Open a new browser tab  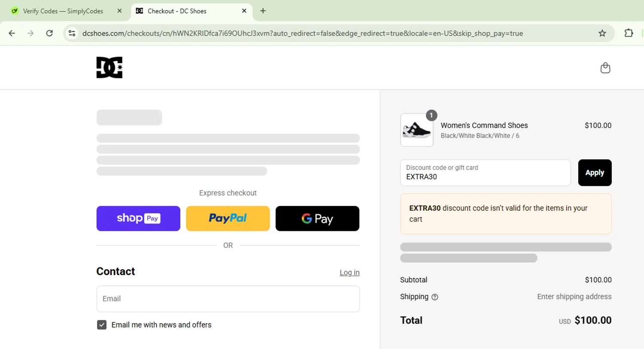pos(263,11)
